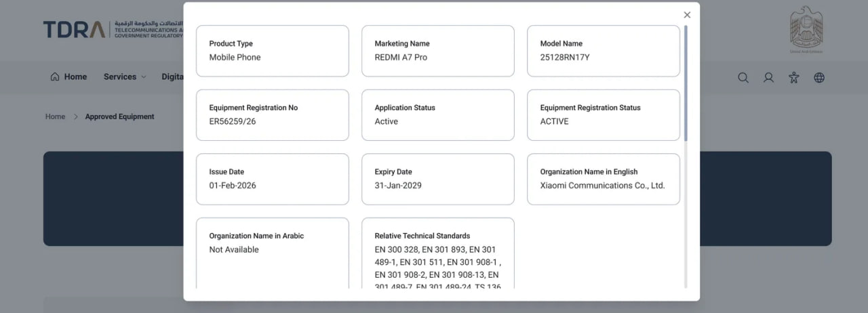868x313 pixels.
Task: Click the Application Status Active card
Action: (x=437, y=115)
